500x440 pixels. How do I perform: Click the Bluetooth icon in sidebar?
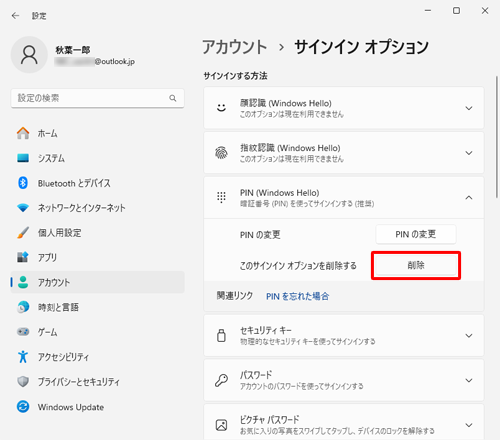(x=23, y=183)
